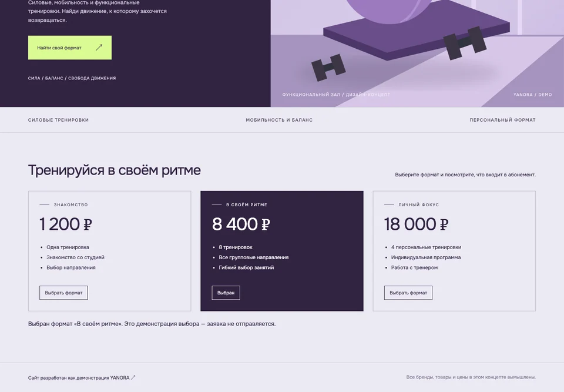Go to Персональный формат section
Screen dimensions: 564x392
[502, 120]
